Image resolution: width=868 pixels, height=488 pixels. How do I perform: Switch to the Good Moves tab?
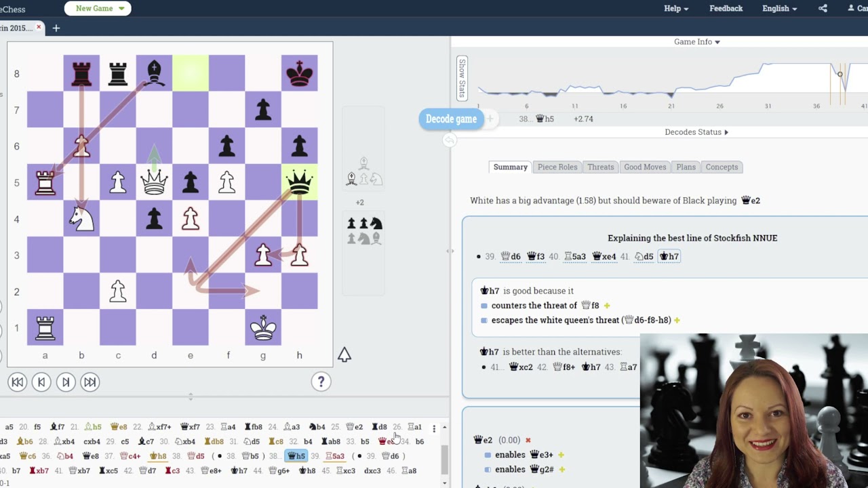pos(645,167)
